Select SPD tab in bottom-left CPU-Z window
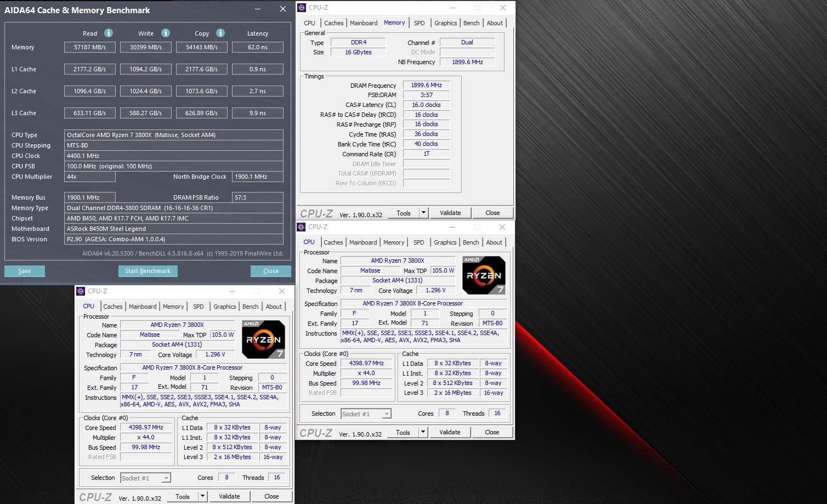 pyautogui.click(x=198, y=307)
